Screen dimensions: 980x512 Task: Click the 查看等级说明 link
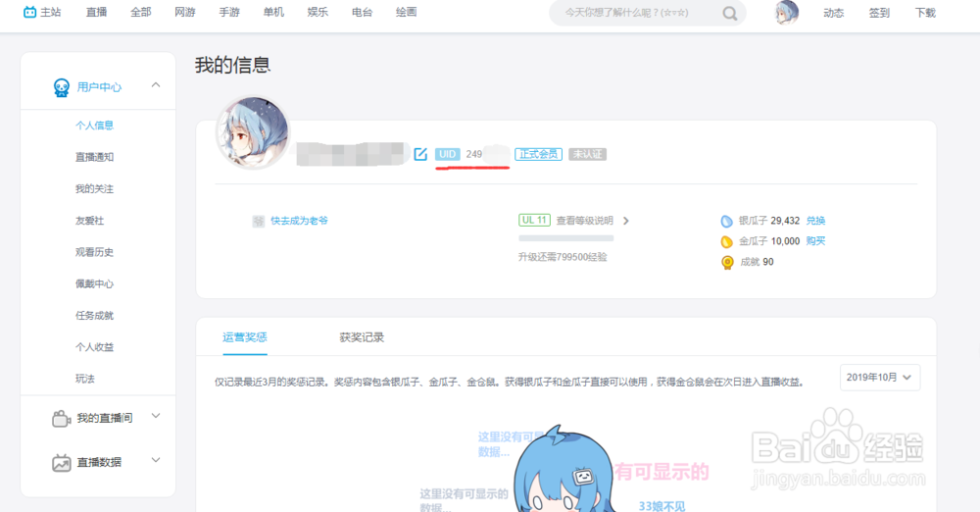[x=585, y=221]
